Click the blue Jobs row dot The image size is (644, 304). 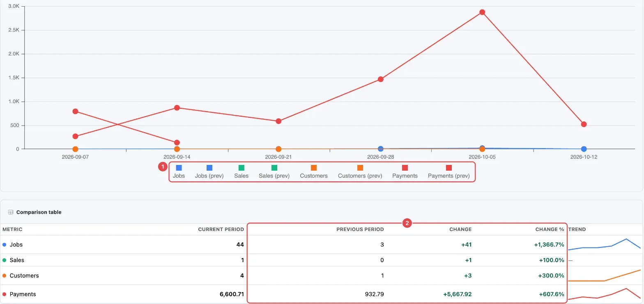4,245
